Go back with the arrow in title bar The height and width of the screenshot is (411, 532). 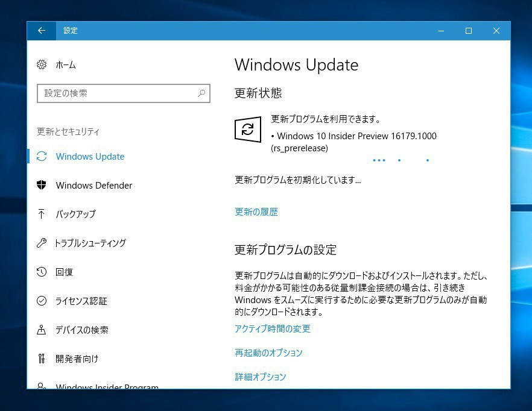pyautogui.click(x=42, y=31)
